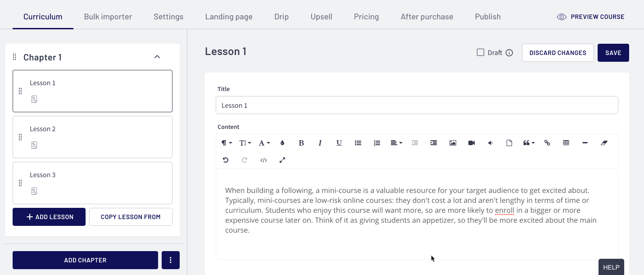Screen dimensions: 644x275
Task: Open the Upsell tab
Action: 322,17
